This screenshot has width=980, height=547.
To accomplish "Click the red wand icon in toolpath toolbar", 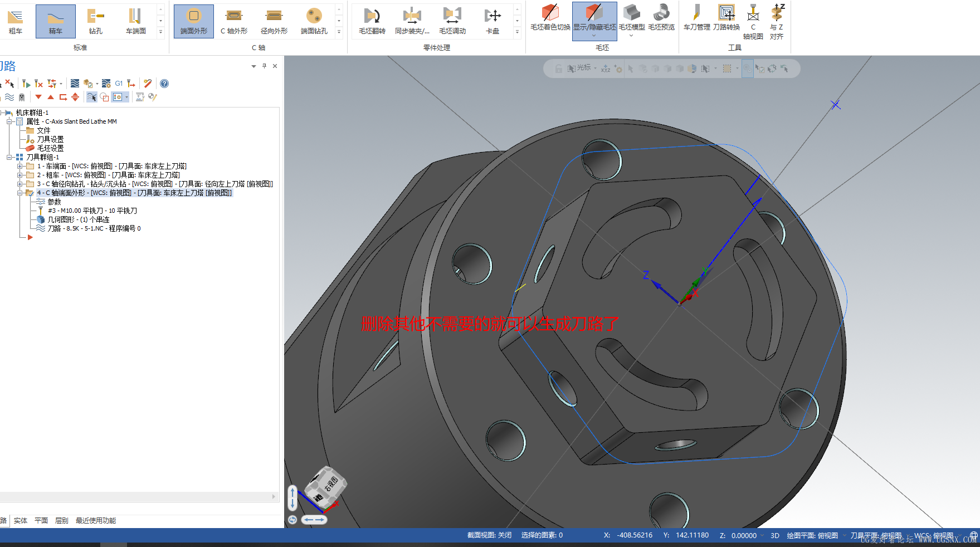I will [148, 84].
